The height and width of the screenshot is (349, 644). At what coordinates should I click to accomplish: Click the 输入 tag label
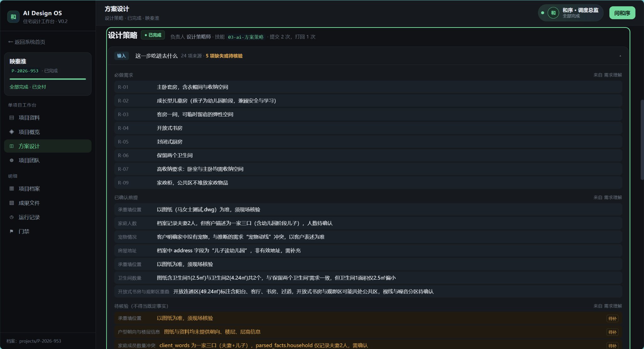(121, 56)
